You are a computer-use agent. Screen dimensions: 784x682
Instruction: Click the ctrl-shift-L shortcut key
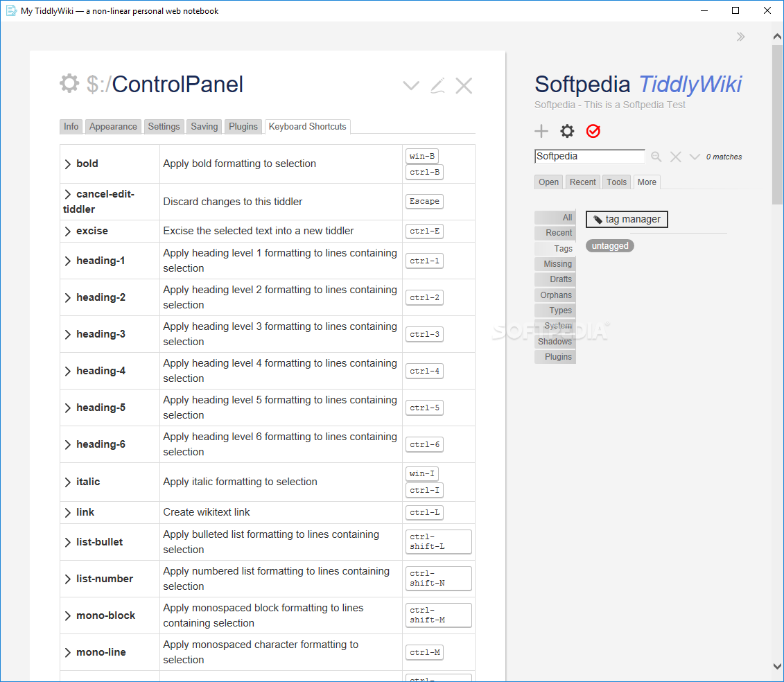(x=439, y=541)
